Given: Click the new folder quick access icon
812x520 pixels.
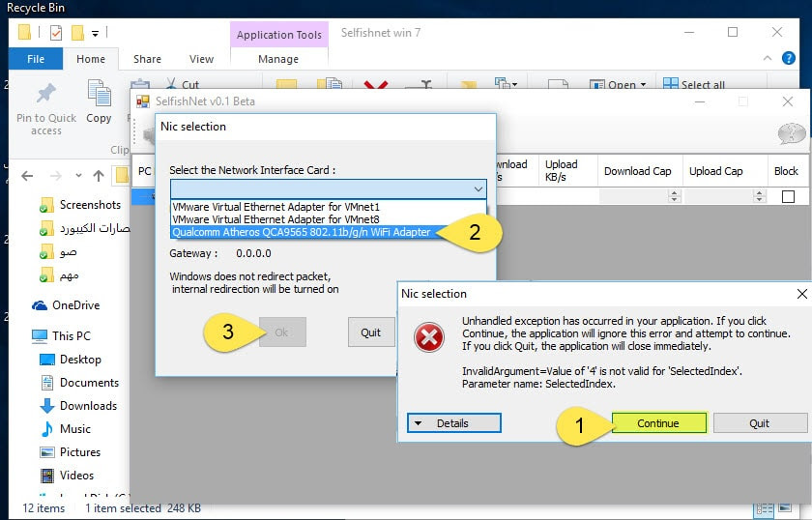Looking at the screenshot, I should coord(77,33).
